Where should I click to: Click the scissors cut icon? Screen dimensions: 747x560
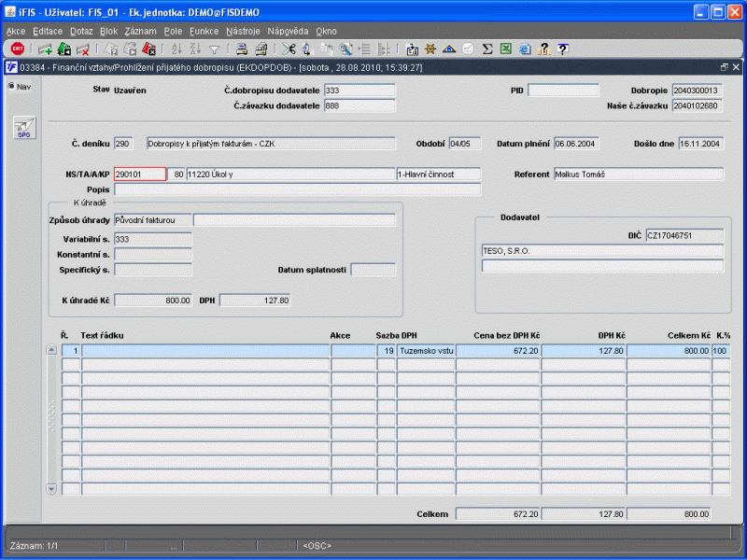(x=289, y=49)
